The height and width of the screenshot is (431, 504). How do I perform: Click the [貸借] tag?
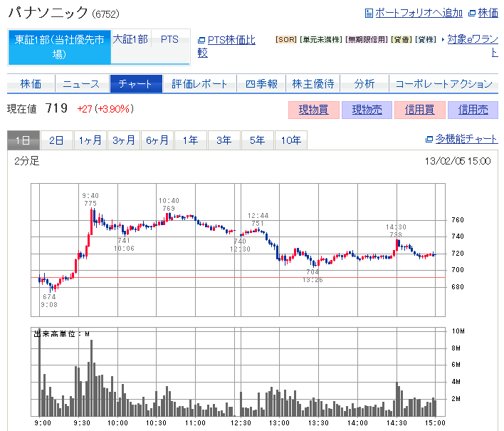(401, 40)
